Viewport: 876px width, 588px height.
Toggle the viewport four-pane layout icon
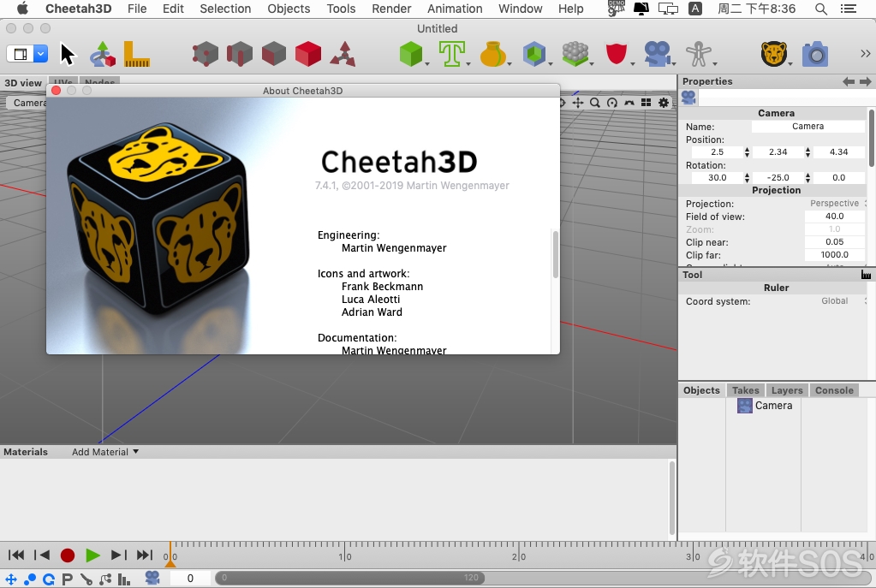click(x=646, y=103)
